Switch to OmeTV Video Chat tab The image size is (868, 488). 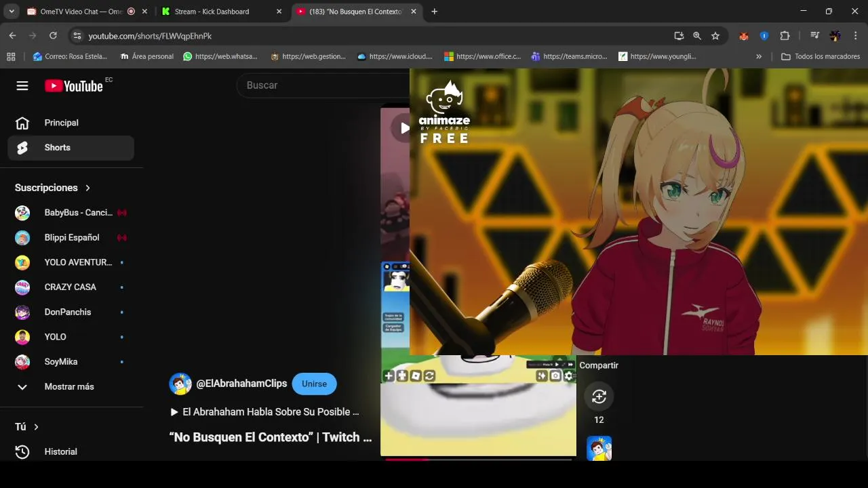coord(80,12)
